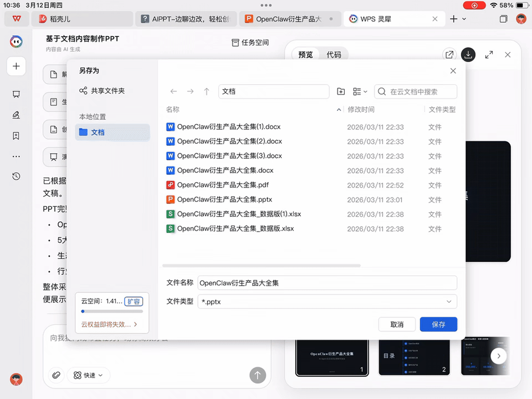Viewport: 532px width, 399px height.
Task: Switch to the OpenClaw衍生产品 presentation tab
Action: 290,19
